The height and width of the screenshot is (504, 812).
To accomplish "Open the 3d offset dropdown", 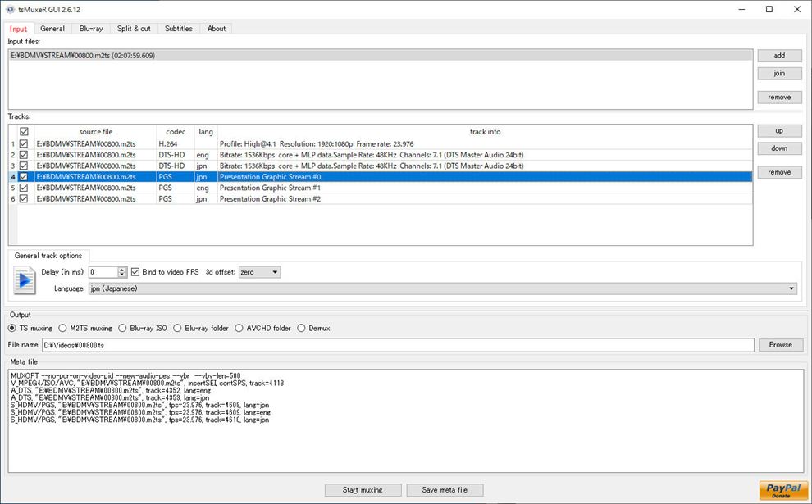I will [x=259, y=272].
